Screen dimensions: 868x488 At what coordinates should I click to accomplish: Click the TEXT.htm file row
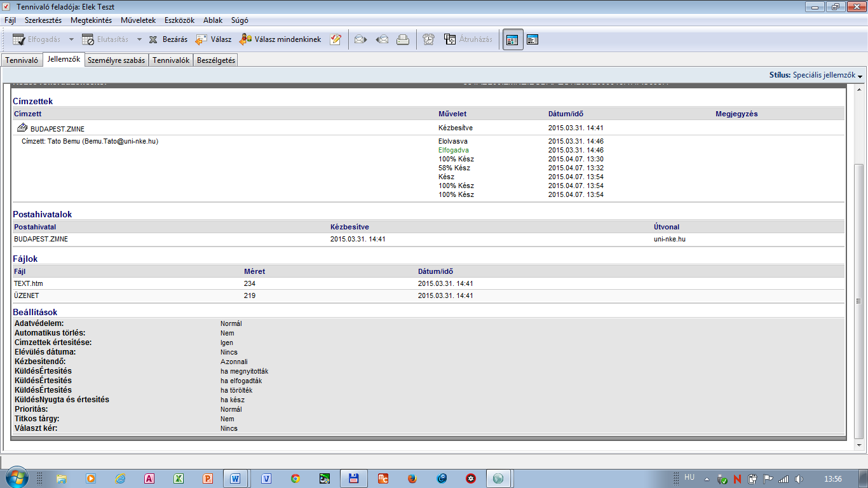(x=428, y=283)
